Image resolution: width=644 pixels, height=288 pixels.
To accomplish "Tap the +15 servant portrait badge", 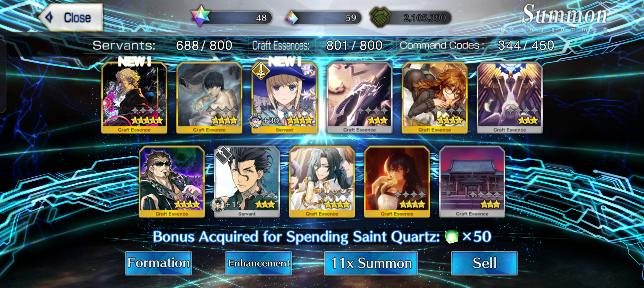I will click(x=218, y=205).
